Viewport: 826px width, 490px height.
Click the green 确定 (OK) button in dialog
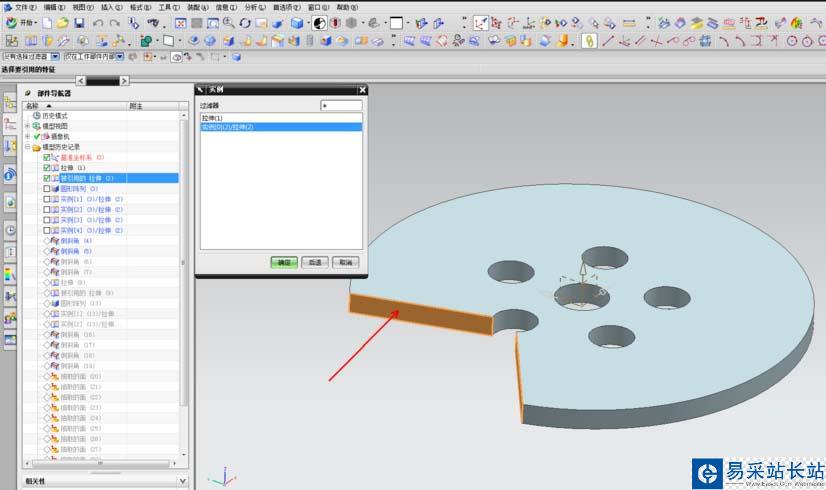click(284, 262)
